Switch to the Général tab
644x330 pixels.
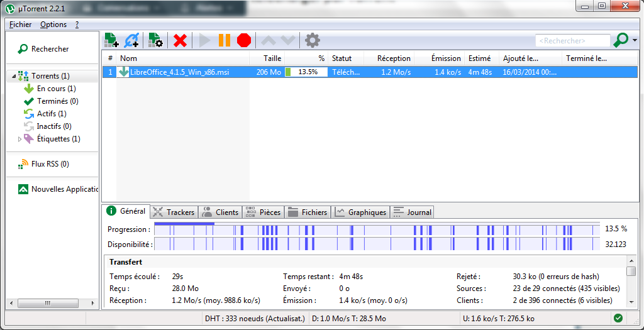(126, 211)
